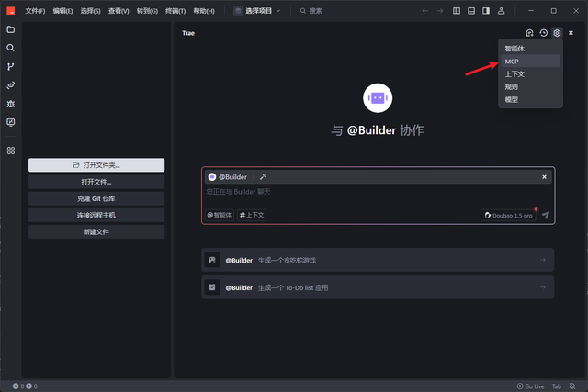The image size is (588, 392).
Task: Open the 选择(S) menu
Action: click(90, 11)
